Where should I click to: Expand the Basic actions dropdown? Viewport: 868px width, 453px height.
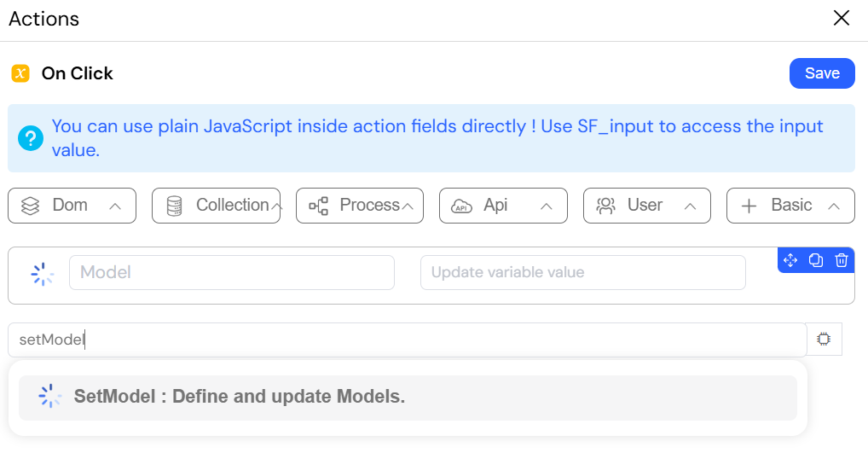[790, 206]
